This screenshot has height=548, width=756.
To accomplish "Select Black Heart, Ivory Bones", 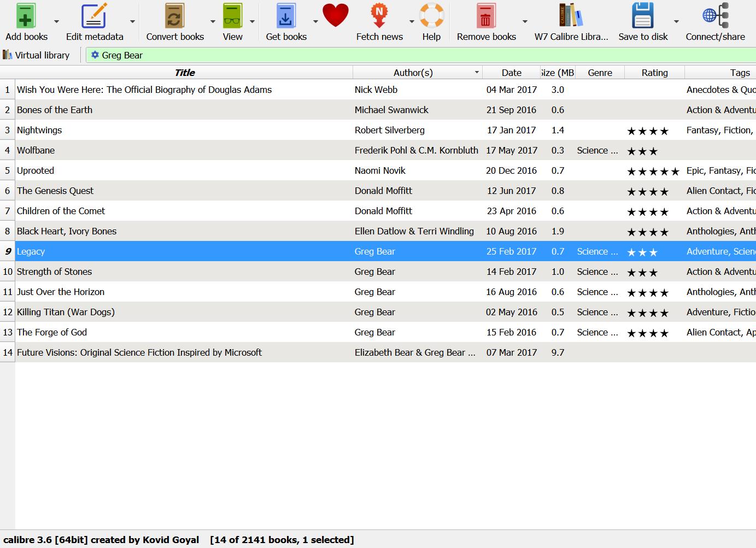I will pos(67,231).
